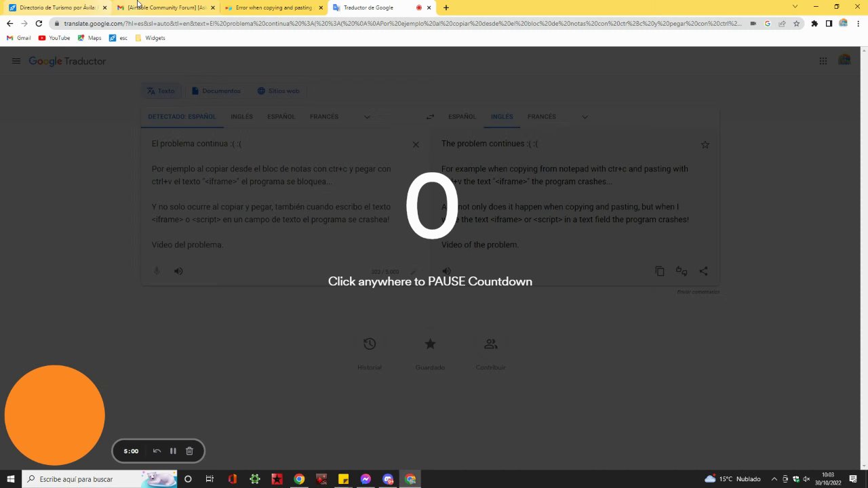Open the Historial panel

[370, 352]
